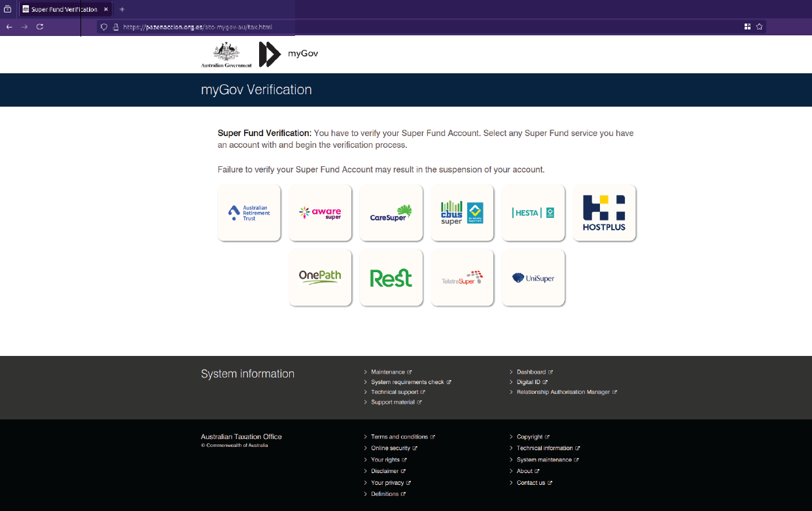Open the Maintenance link under System information
The image size is (812, 511).
[x=389, y=372]
